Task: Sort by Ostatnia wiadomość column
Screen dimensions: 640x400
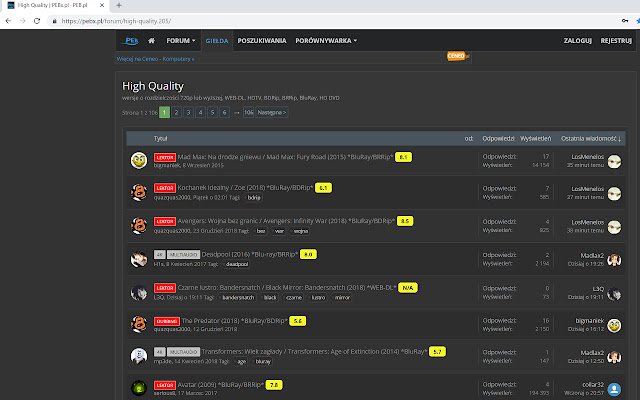Action: point(591,138)
